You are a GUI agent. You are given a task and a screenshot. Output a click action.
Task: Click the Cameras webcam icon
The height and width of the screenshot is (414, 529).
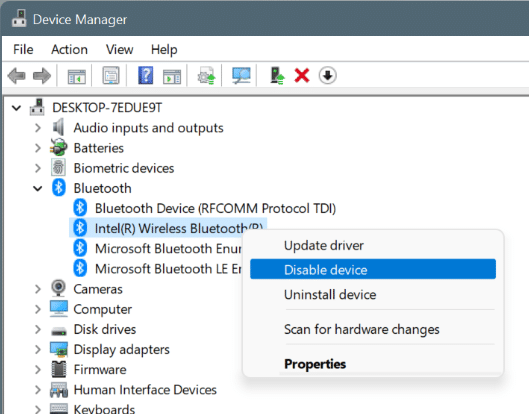[x=58, y=288]
